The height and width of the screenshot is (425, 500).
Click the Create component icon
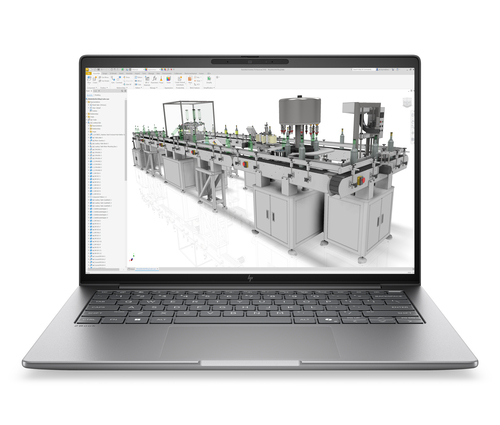(95, 79)
